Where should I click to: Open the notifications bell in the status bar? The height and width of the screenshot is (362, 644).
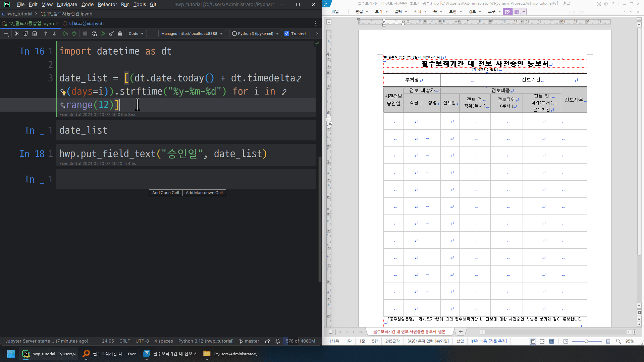pyautogui.click(x=278, y=341)
